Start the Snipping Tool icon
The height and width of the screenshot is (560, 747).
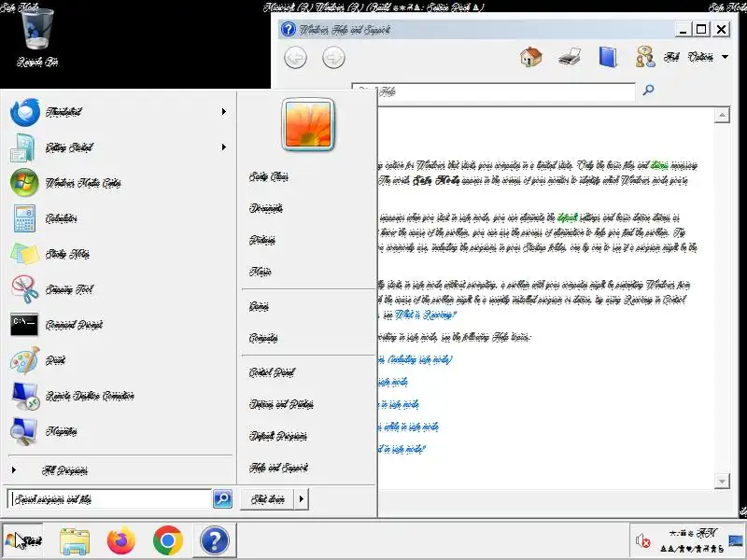coord(25,289)
